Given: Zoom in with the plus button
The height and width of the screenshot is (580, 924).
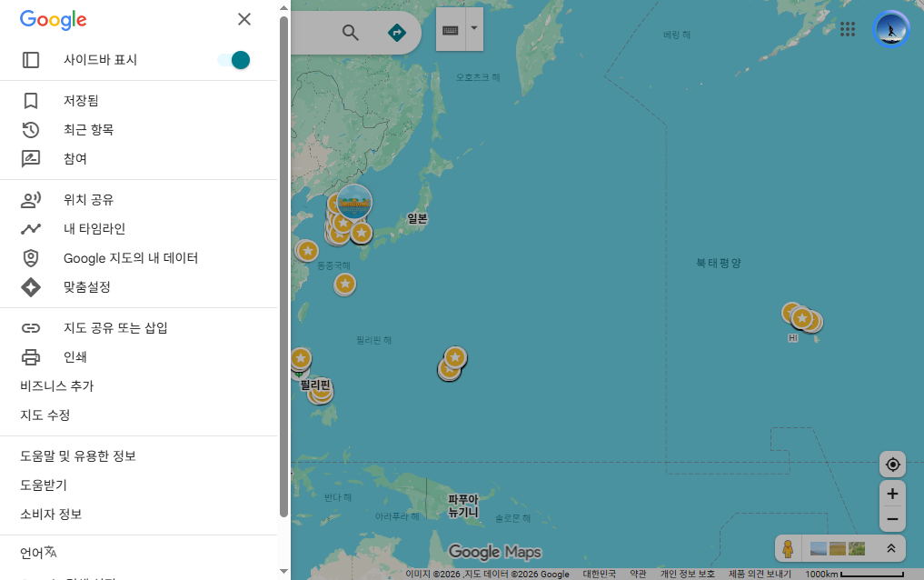Looking at the screenshot, I should coord(893,494).
